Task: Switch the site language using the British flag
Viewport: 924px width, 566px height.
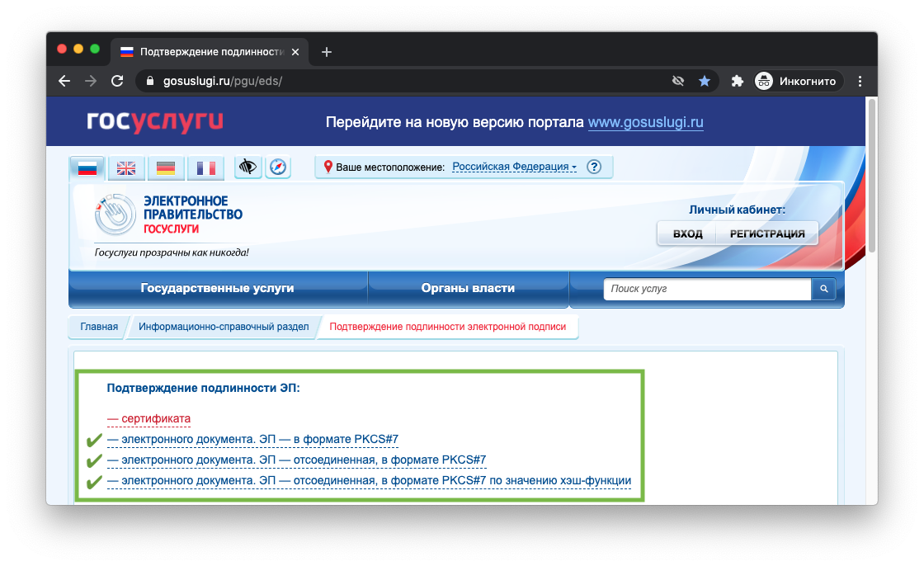Action: coord(126,167)
